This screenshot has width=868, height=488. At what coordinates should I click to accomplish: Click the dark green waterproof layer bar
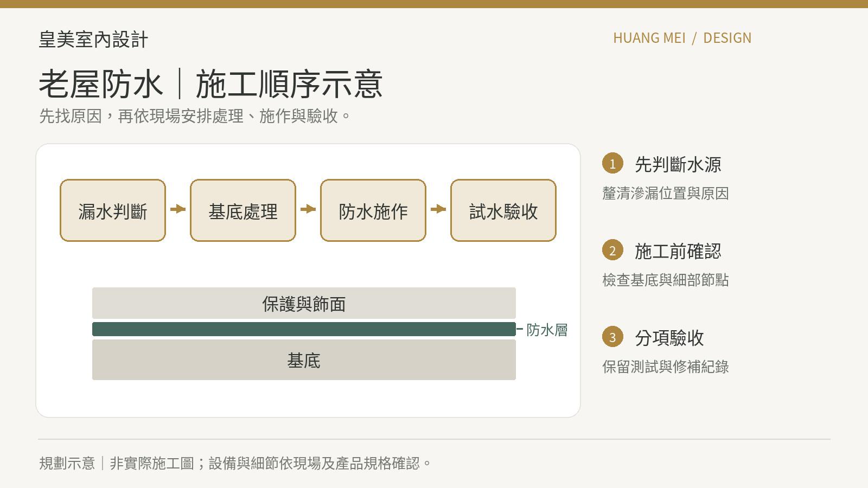(304, 329)
